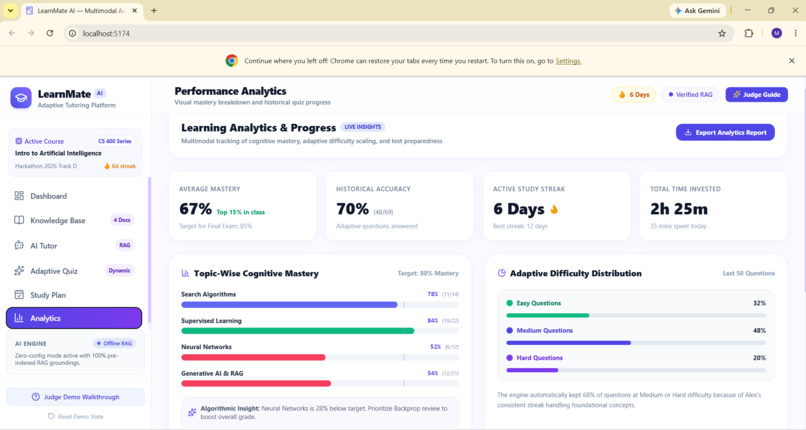Click the 6 Days streak pill
This screenshot has height=430, width=806.
click(x=633, y=95)
